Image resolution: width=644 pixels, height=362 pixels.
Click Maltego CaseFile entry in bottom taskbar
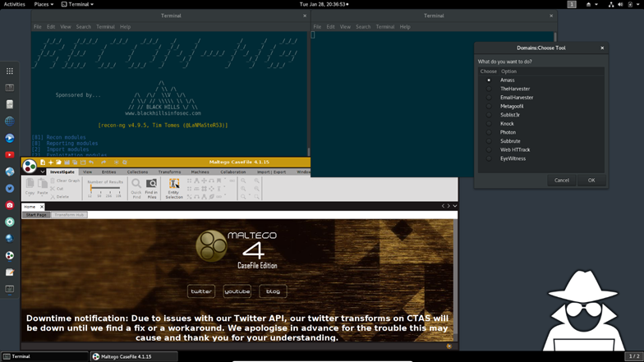[x=134, y=356]
